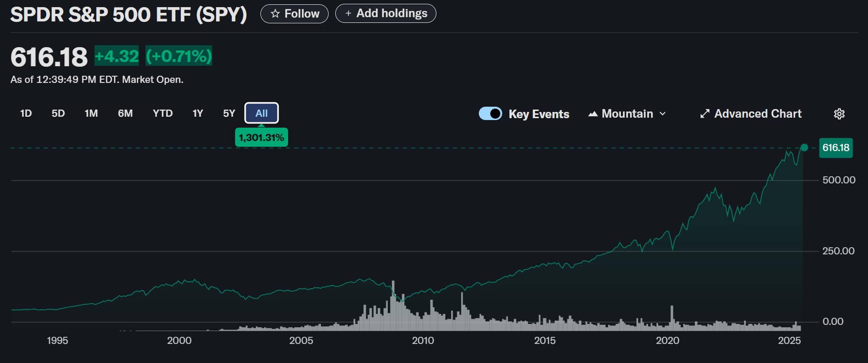
Task: Click the 2005 year label on axis
Action: pos(301,341)
